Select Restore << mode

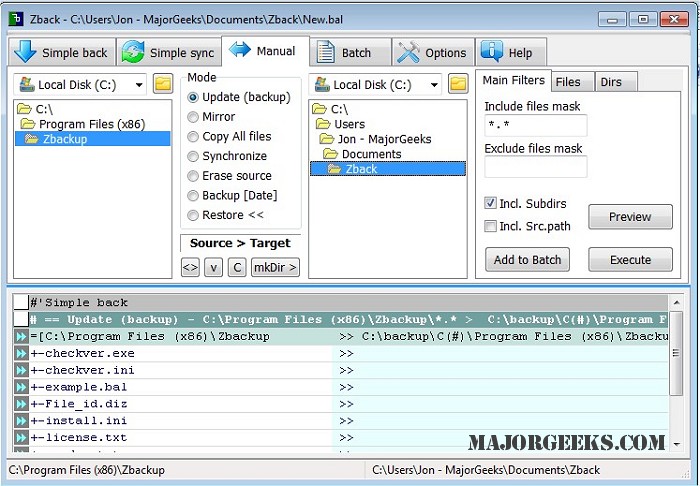(x=192, y=215)
